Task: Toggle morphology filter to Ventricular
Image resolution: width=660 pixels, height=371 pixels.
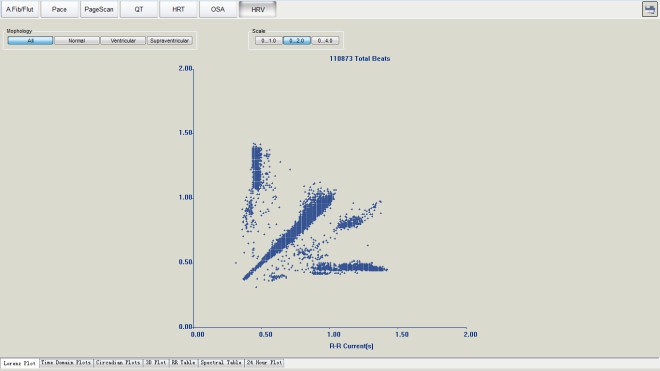Action: coord(123,40)
